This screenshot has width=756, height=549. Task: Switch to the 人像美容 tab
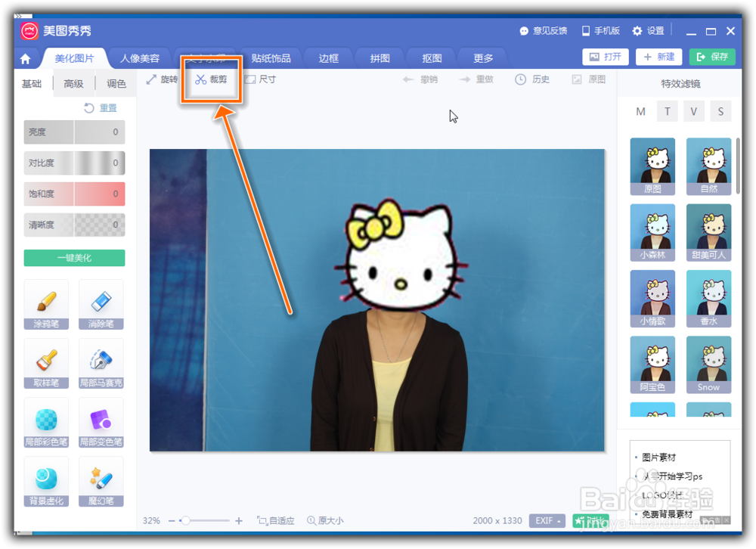point(139,58)
